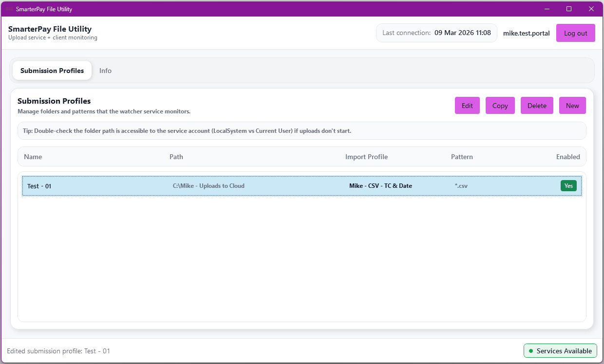Copy the selected submission profile
604x364 pixels.
[500, 106]
